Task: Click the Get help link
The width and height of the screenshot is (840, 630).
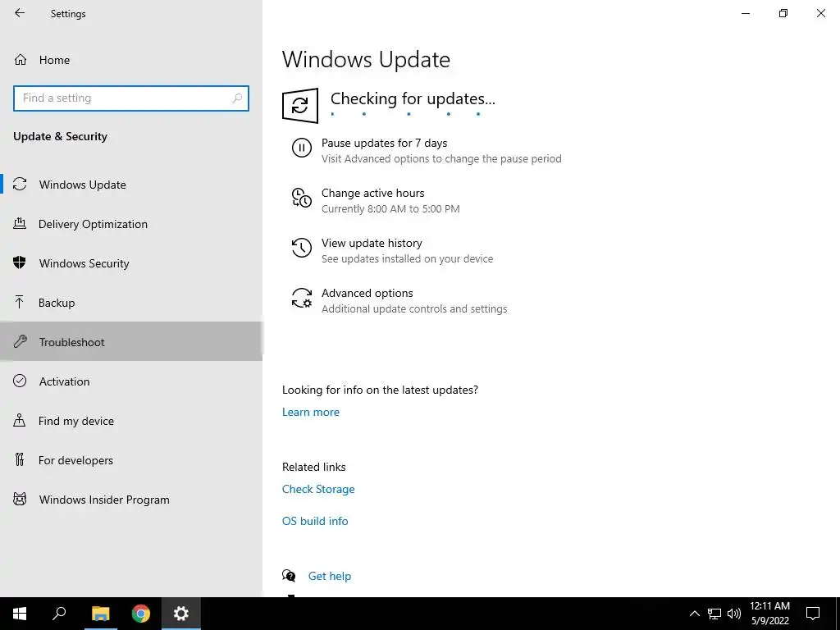Action: tap(330, 576)
